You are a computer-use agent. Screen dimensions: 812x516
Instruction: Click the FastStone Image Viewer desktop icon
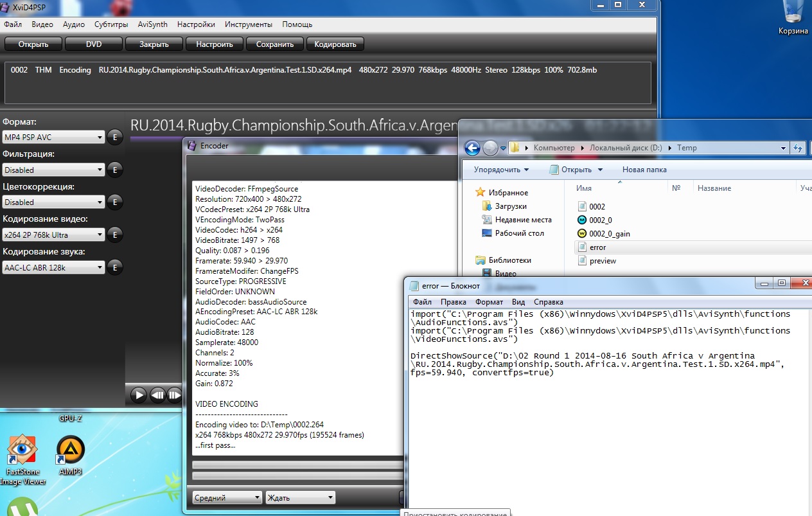22,460
